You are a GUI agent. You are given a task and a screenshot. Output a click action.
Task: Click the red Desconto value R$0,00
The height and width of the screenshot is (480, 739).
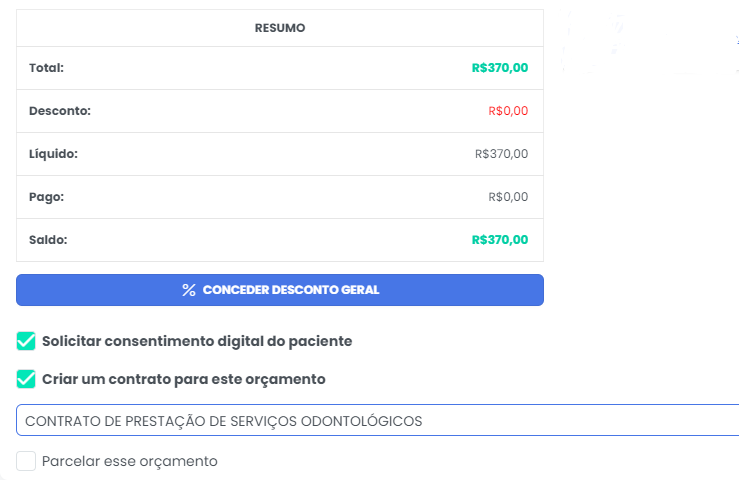(508, 111)
